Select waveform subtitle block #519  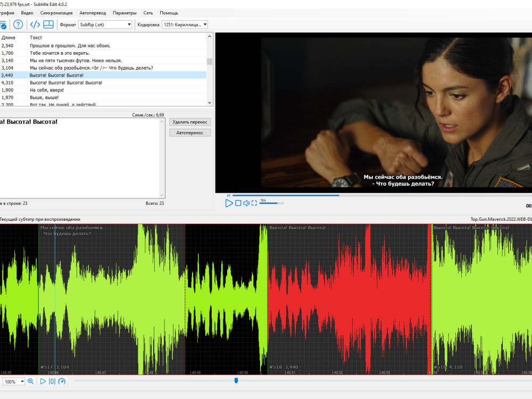click(x=482, y=299)
